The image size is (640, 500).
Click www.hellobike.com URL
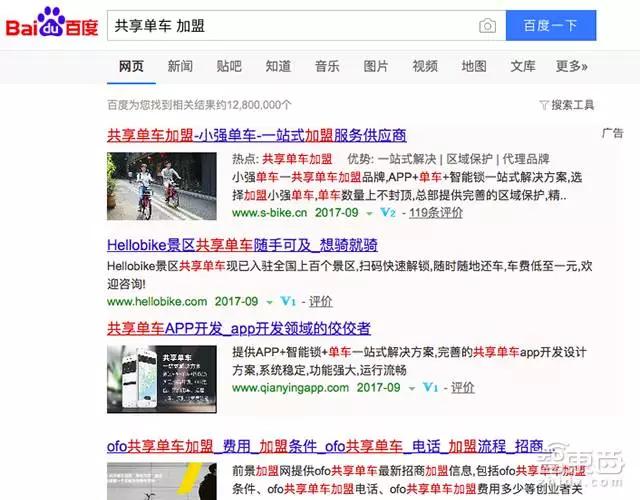(157, 302)
